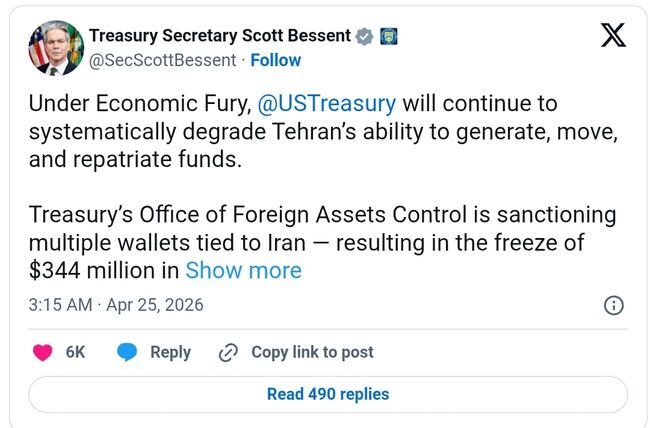The height and width of the screenshot is (428, 650).
Task: Select the Copy link to post label
Action: click(x=312, y=352)
